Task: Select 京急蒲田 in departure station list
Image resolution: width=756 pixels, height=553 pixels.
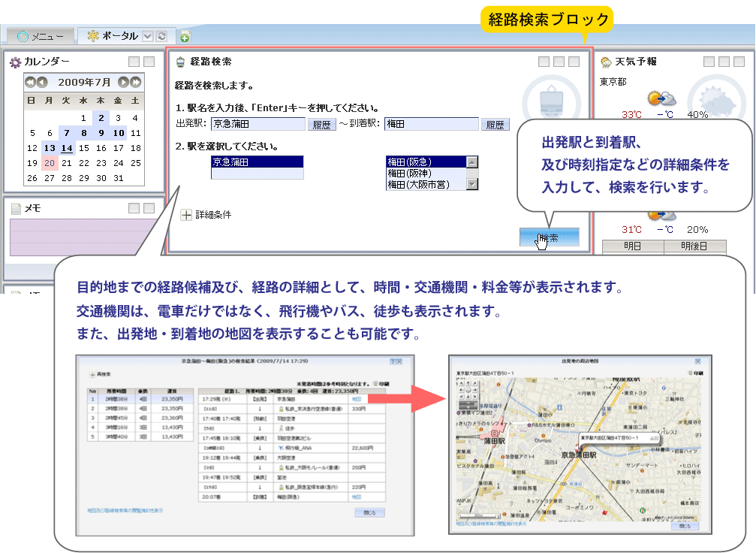Action: pos(258,162)
